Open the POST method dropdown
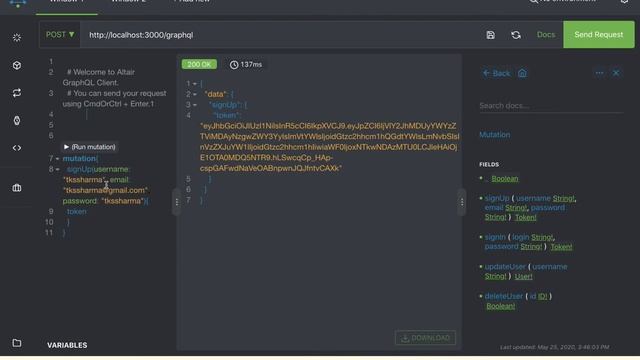The height and width of the screenshot is (360, 640). [60, 35]
